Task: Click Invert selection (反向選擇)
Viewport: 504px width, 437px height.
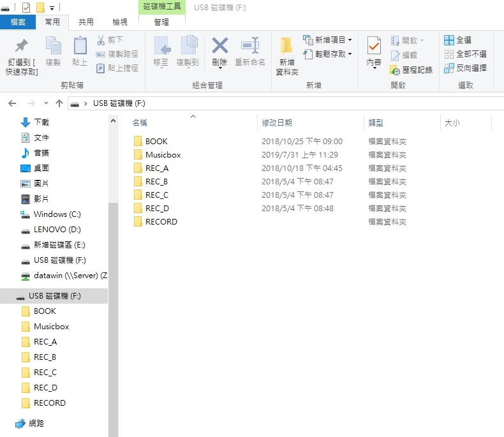Action: [x=465, y=68]
